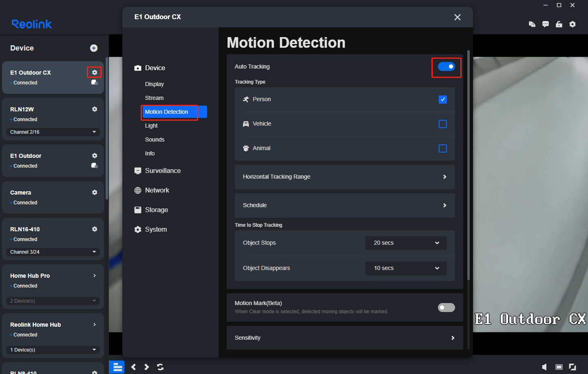Click the Vehicle car icon
Screen dimensions: 588x374
(246, 124)
